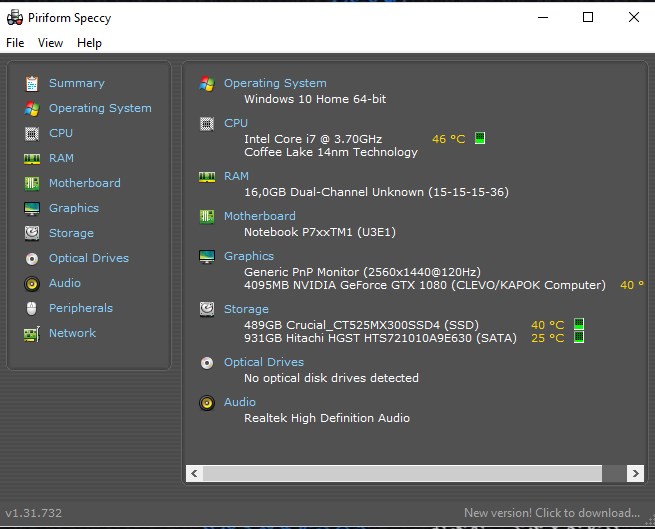Screen dimensions: 655x529
Task: Select the CPU chip icon in sidebar
Action: tap(32, 133)
